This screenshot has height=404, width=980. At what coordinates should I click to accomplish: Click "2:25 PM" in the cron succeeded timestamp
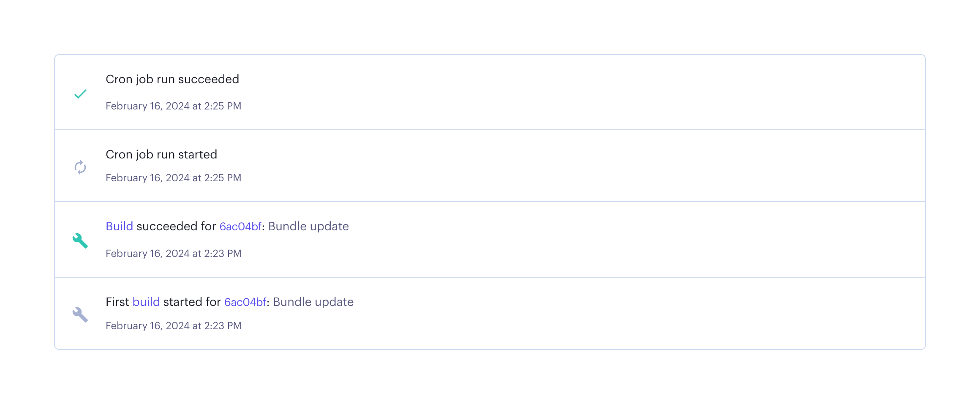(223, 106)
